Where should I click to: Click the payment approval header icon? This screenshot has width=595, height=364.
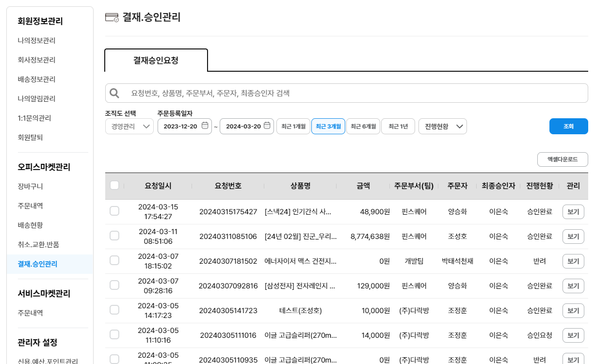[x=112, y=18]
